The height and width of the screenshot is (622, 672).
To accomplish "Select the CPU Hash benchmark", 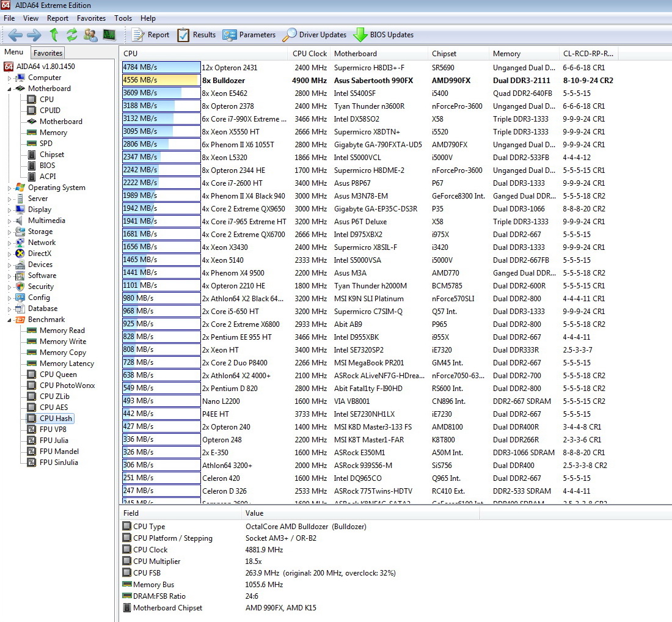I will point(56,418).
